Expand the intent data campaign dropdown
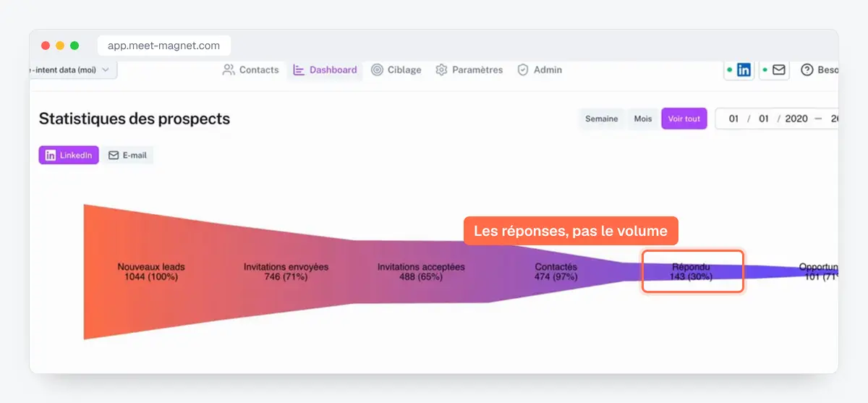The image size is (868, 403). [73, 70]
